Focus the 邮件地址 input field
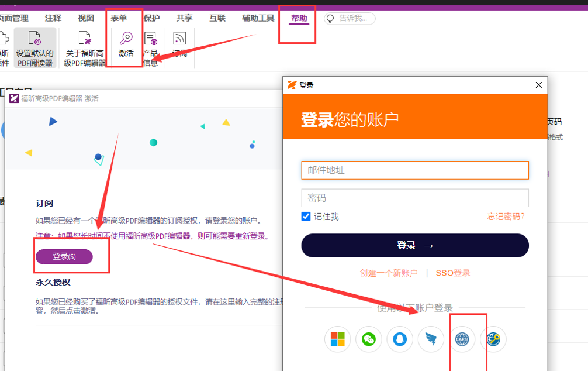The height and width of the screenshot is (371, 588). 415,170
